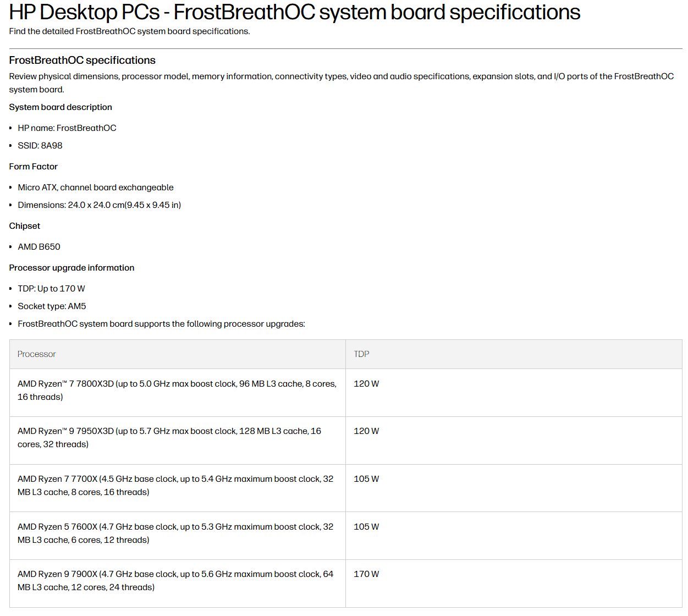Select the TDP: Up to 170 W bullet
This screenshot has height=616, width=688.
(52, 288)
